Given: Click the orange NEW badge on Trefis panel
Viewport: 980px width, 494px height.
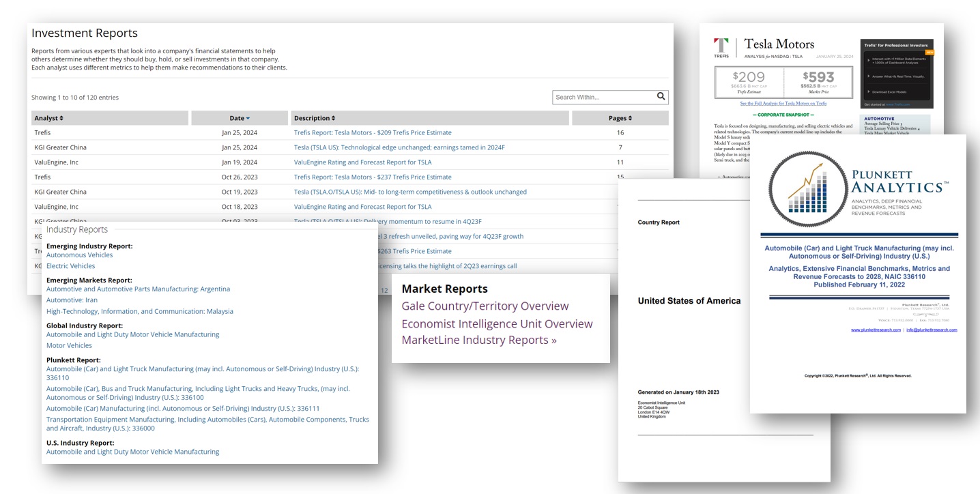Looking at the screenshot, I should [929, 52].
